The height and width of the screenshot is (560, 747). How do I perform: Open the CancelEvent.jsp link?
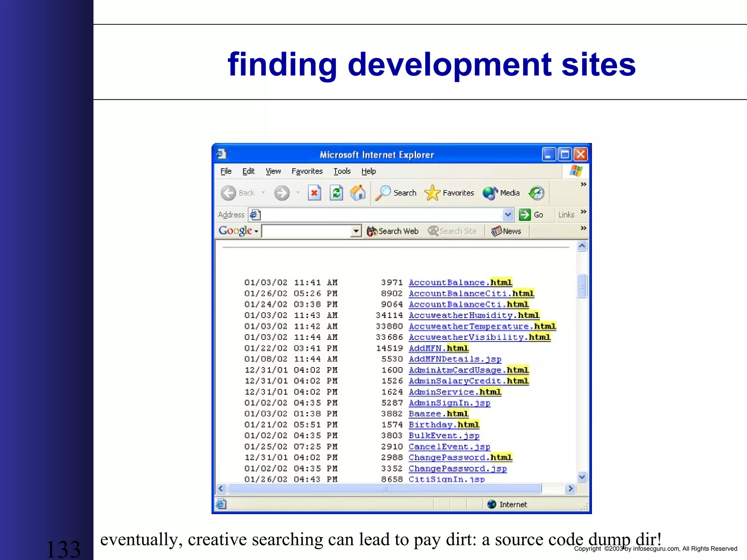(450, 446)
